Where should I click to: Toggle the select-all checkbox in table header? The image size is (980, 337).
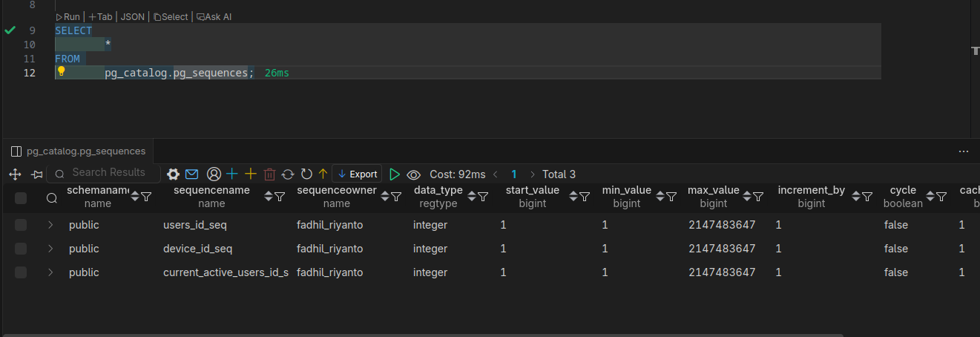pos(21,197)
